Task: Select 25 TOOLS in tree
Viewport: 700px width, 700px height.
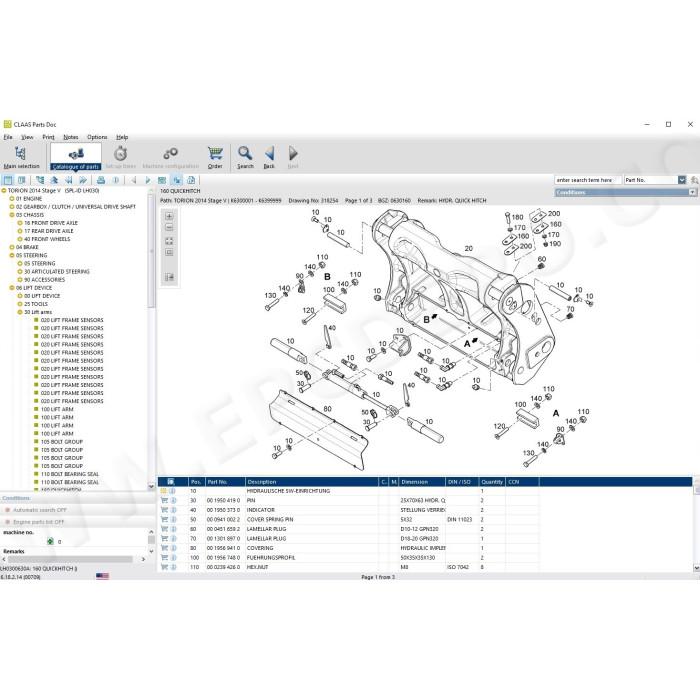Action: pos(36,304)
